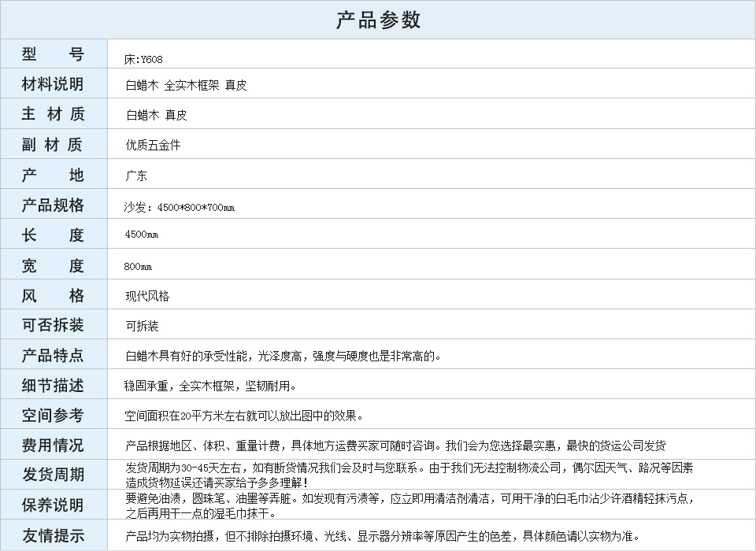Select the 细节描述 label cell
Image resolution: width=756 pixels, height=551 pixels.
point(54,385)
